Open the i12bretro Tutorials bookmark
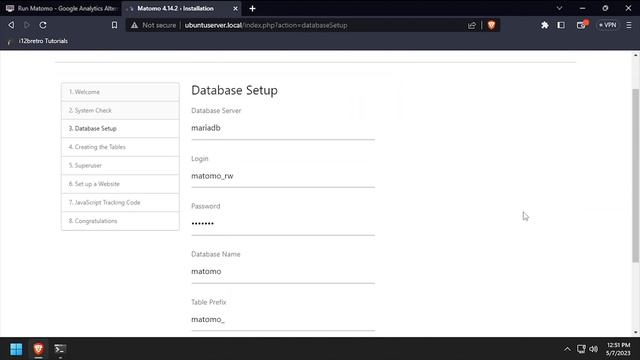Image resolution: width=640 pixels, height=360 pixels. [x=38, y=41]
